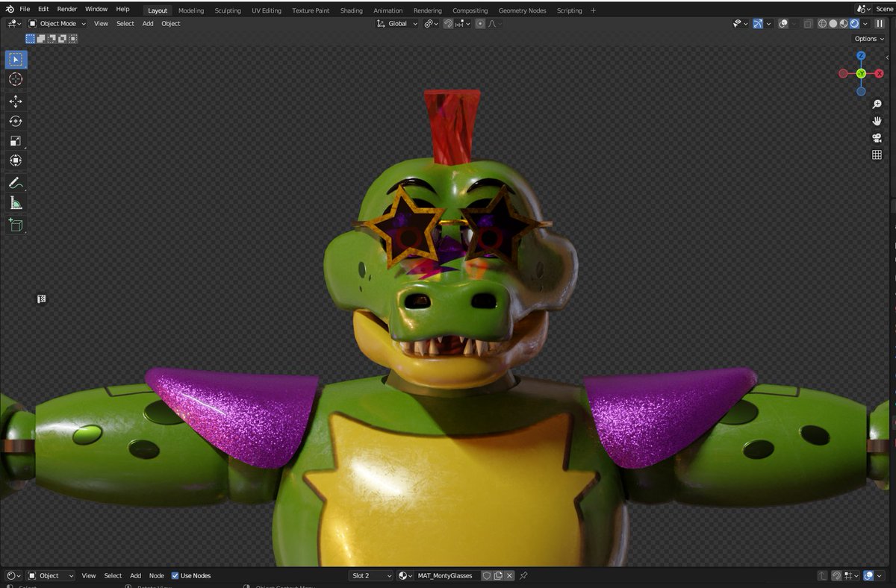Open the Help menu
Image resolution: width=896 pixels, height=588 pixels.
tap(122, 9)
